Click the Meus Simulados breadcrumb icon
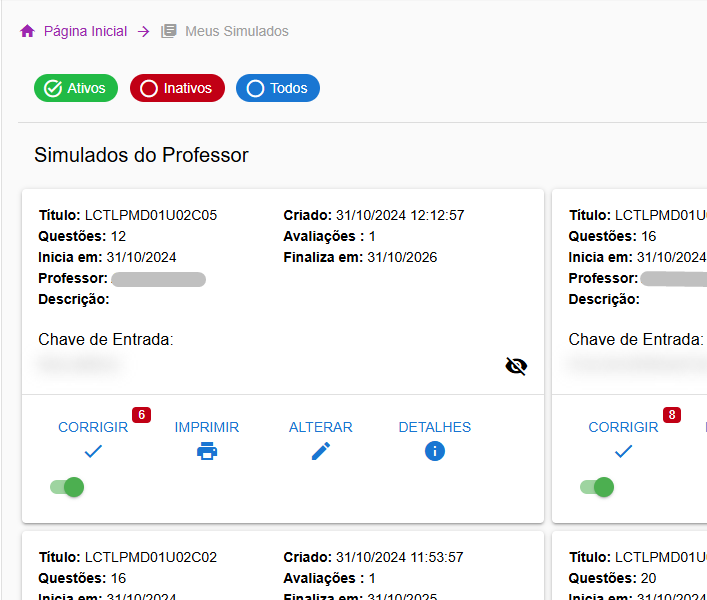Viewport: 707px width, 600px height. pyautogui.click(x=169, y=31)
